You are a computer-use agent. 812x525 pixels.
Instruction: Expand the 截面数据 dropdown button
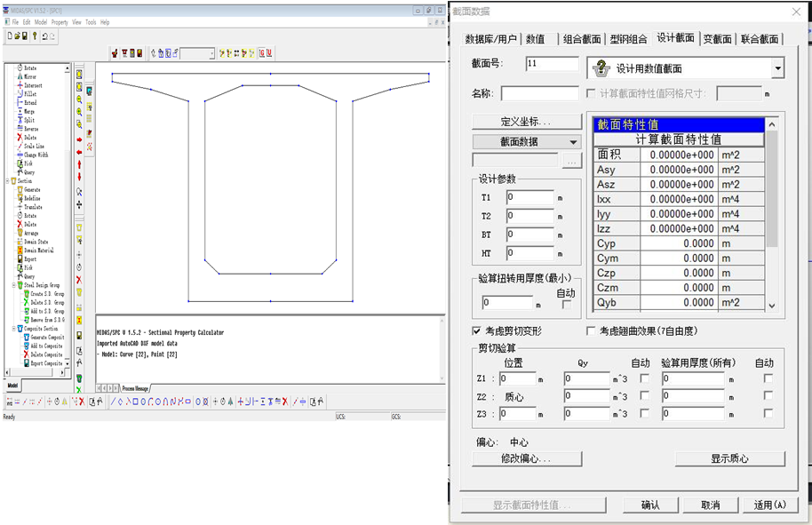[x=573, y=142]
